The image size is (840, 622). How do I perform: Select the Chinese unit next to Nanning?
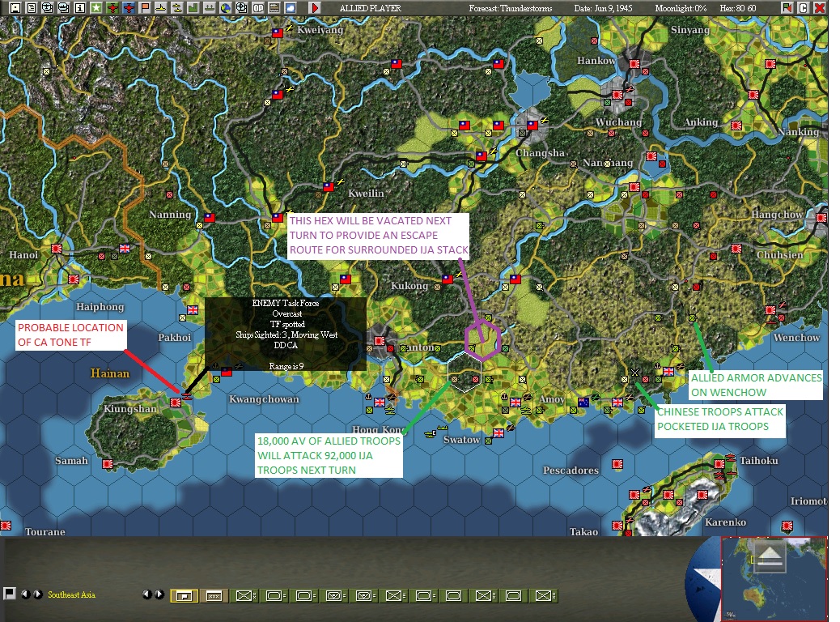point(210,218)
